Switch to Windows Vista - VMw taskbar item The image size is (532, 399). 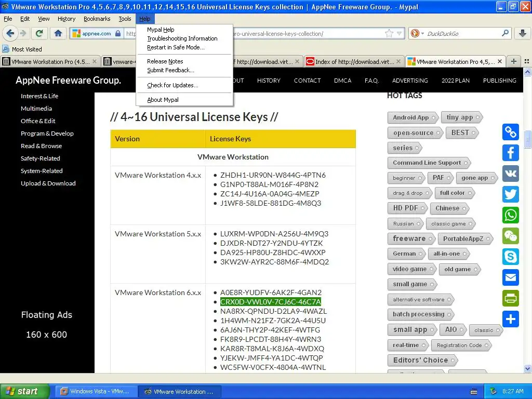(96, 391)
